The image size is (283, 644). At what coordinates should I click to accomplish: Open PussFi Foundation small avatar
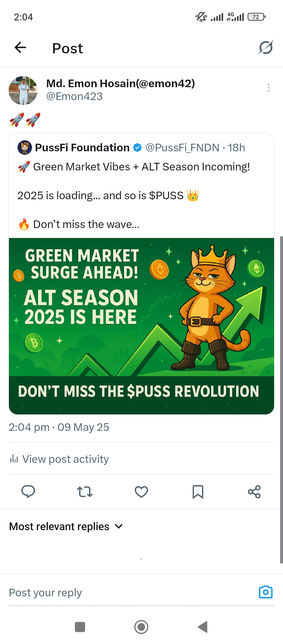[25, 147]
